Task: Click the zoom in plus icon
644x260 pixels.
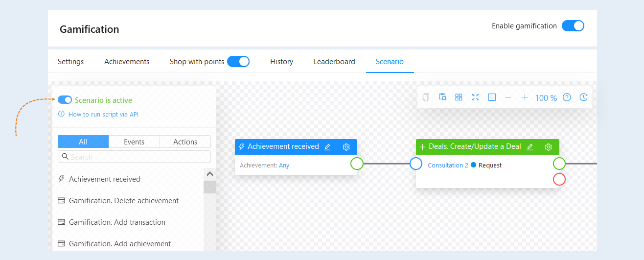Action: click(x=525, y=97)
